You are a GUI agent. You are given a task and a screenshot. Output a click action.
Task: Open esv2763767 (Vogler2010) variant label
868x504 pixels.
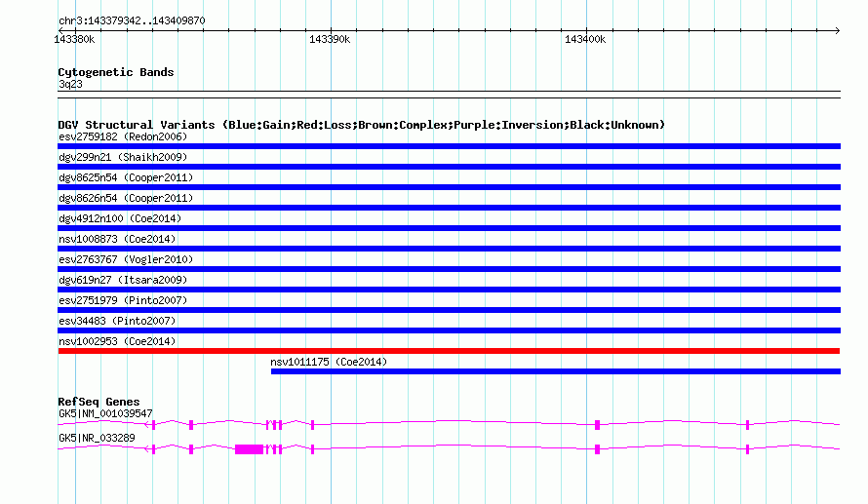click(126, 259)
